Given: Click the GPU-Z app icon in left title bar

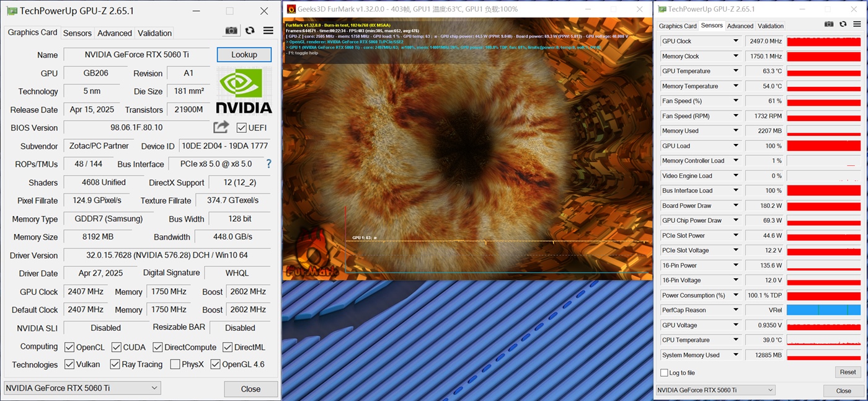Looking at the screenshot, I should point(12,11).
